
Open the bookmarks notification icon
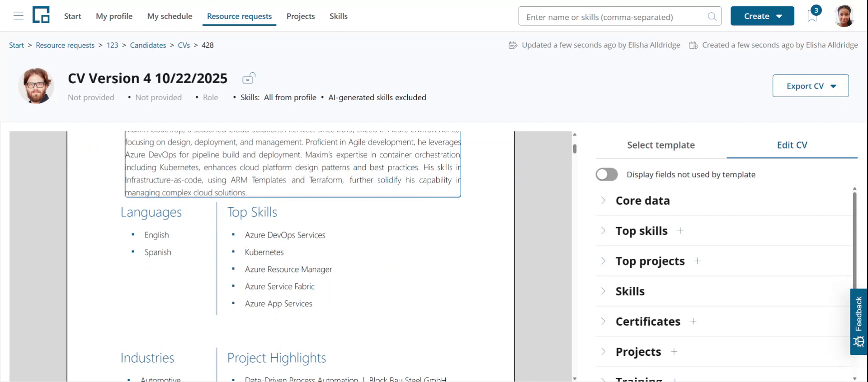point(812,16)
